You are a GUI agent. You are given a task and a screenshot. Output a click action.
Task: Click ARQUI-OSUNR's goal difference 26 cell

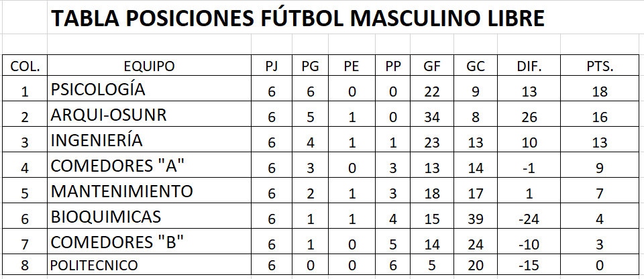click(x=529, y=114)
